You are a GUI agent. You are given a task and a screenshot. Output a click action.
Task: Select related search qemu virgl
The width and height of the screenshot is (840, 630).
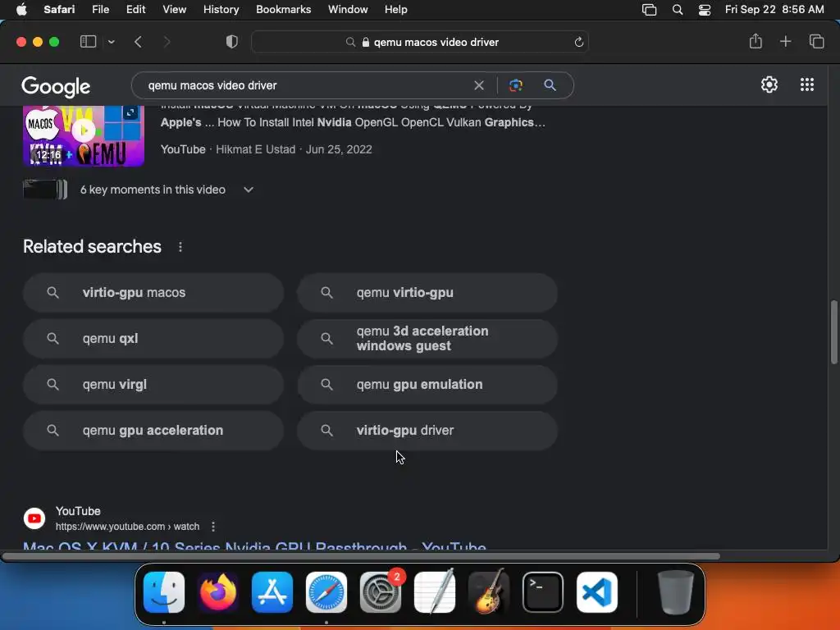pos(153,385)
